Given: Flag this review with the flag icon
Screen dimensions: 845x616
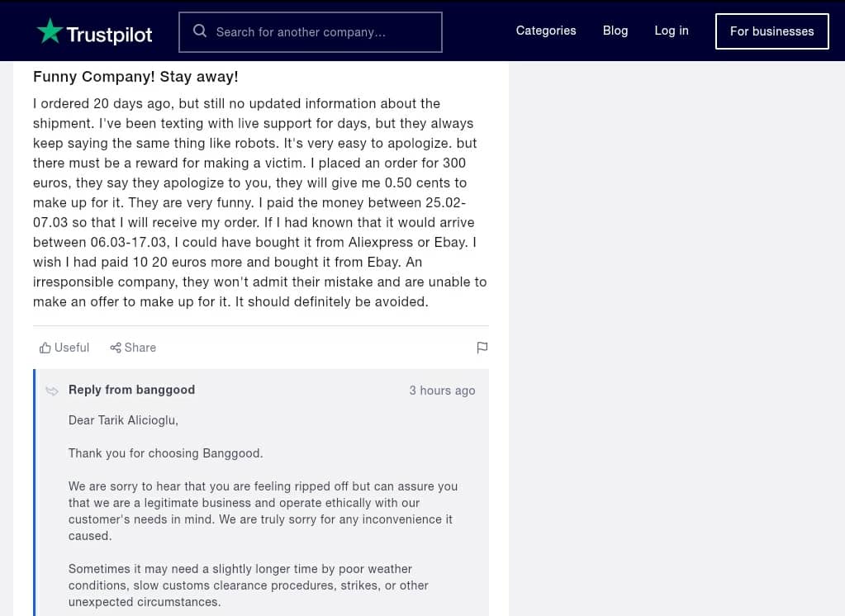Looking at the screenshot, I should click(482, 348).
